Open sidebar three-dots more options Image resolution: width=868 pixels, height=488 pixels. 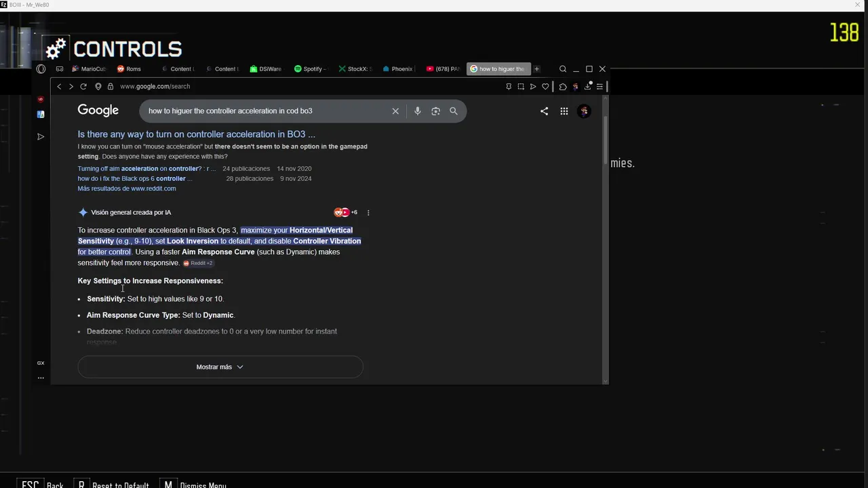point(41,378)
